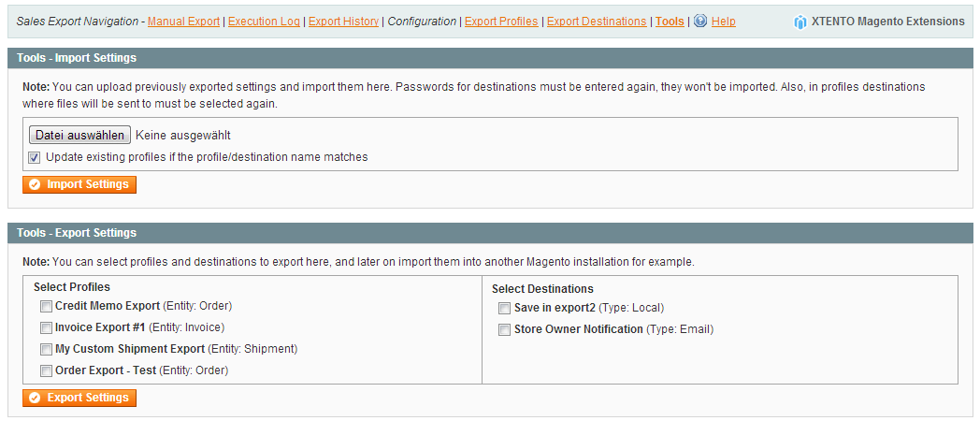Viewport: 980px width, 421px height.
Task: Click the Tools - Export Settings header
Action: (x=77, y=233)
